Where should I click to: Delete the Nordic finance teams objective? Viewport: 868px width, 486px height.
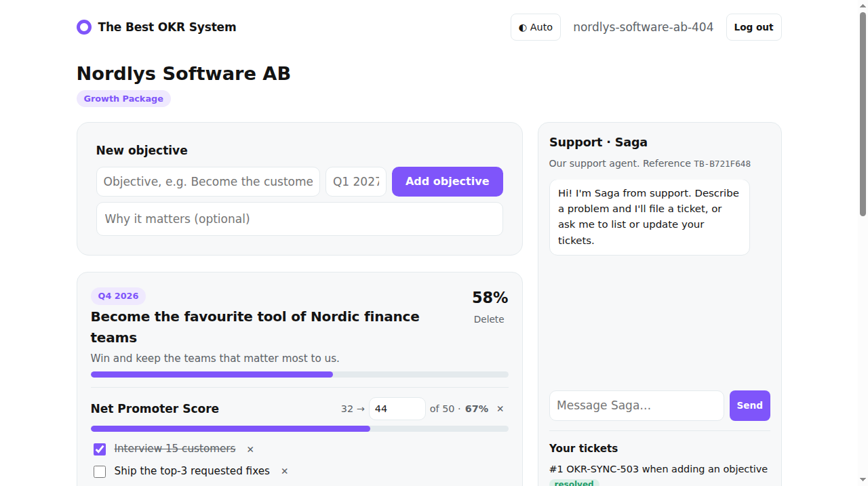tap(489, 319)
